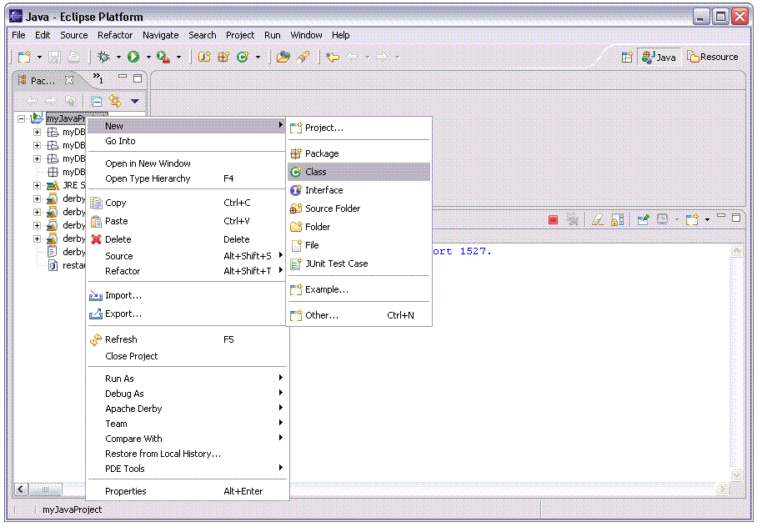Toggle Link with Editor in Package Explorer
Screen dimensions: 762x532
click(115, 101)
